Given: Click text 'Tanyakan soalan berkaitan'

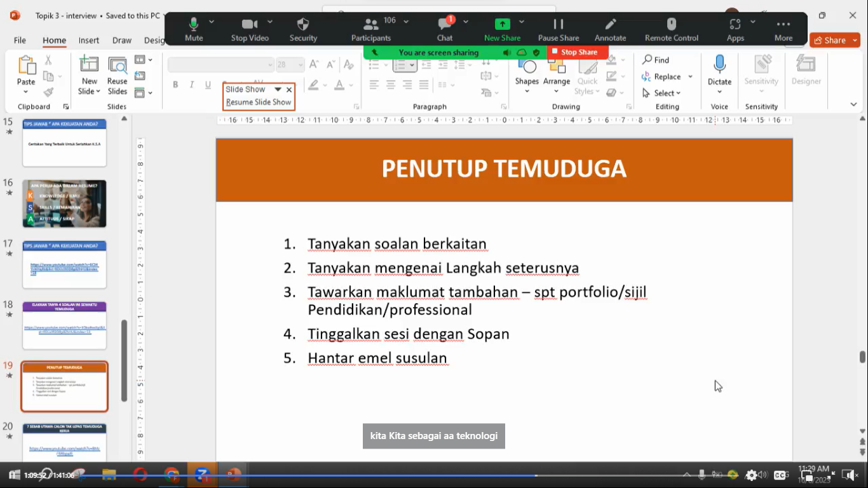Looking at the screenshot, I should (397, 243).
